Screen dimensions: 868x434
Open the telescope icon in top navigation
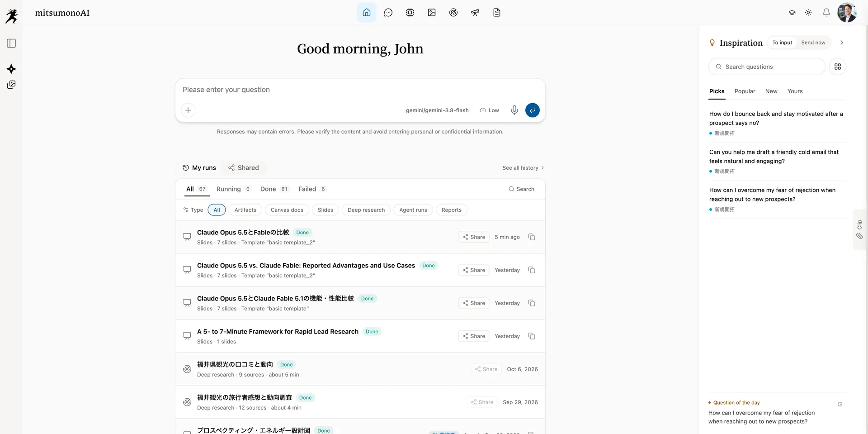(475, 13)
